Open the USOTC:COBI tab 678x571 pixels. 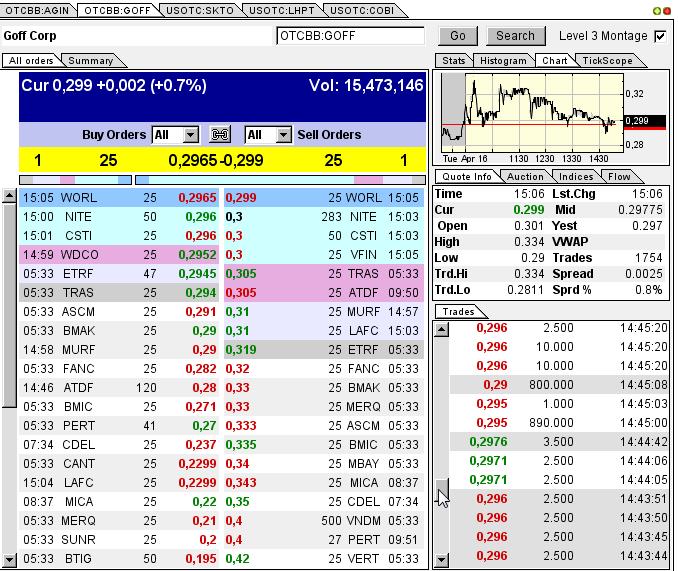[362, 10]
